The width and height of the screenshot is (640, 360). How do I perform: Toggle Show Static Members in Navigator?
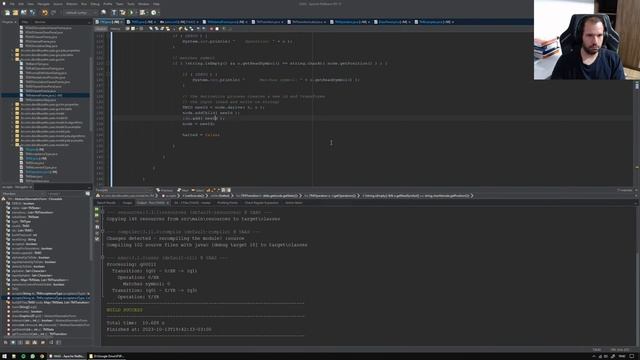click(20, 342)
